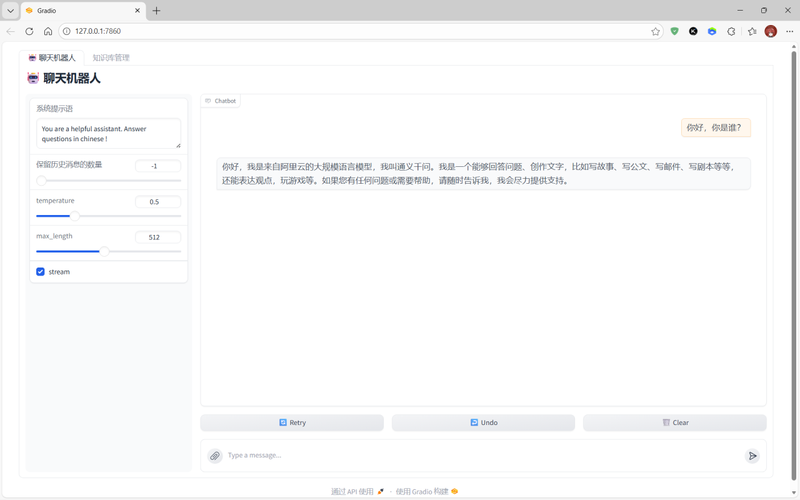This screenshot has height=500, width=800.
Task: Send the message with the arrow icon
Action: click(x=752, y=456)
